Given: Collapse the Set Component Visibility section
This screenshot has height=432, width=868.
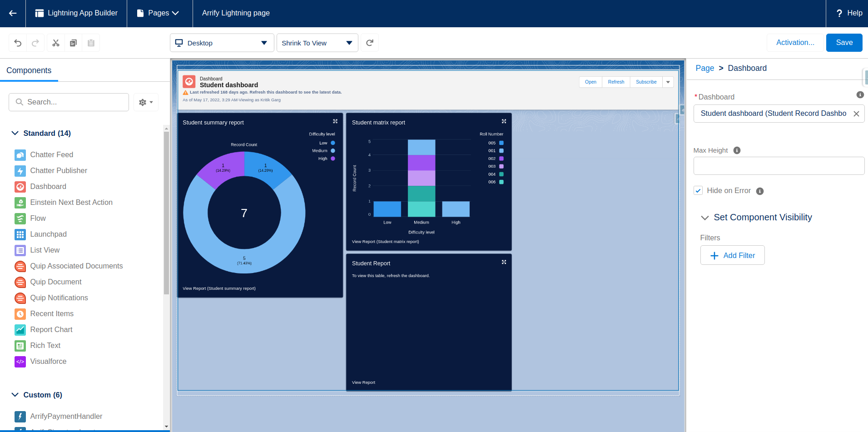Looking at the screenshot, I should (x=705, y=218).
